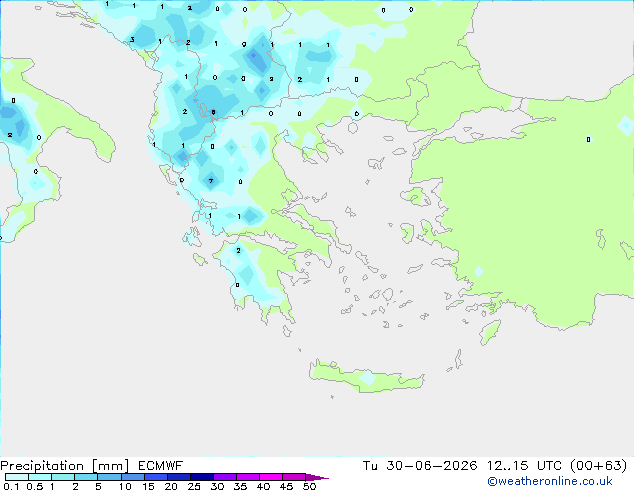This screenshot has width=634, height=490.
Task: Click the 35–40 mm legend swatch
Action: 247,477
